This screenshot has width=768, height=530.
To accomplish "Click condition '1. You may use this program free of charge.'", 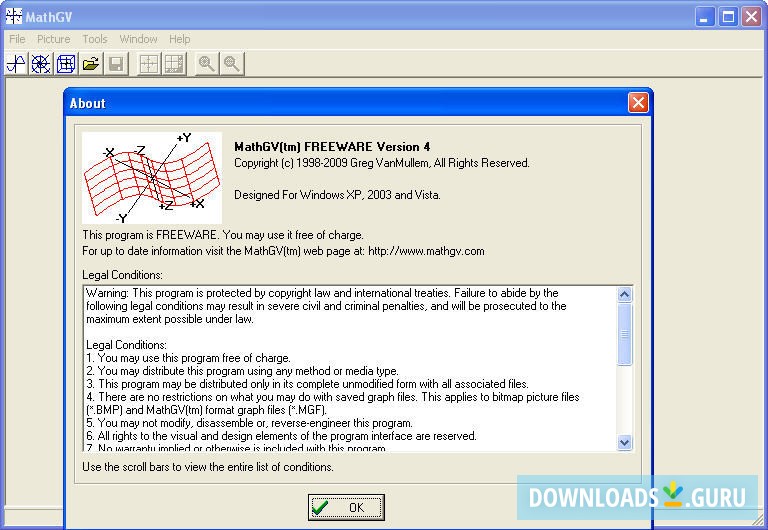I will 189,358.
